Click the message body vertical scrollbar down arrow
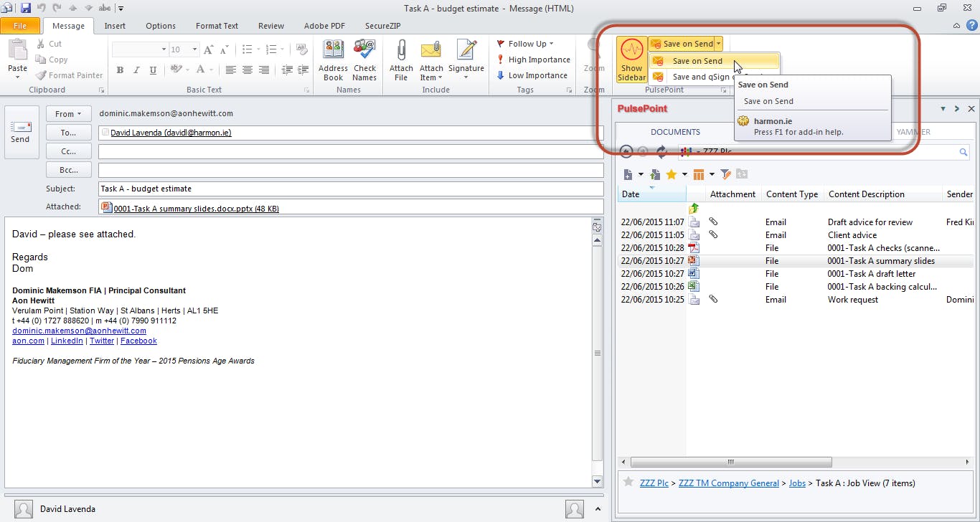This screenshot has width=980, height=522. tap(597, 480)
